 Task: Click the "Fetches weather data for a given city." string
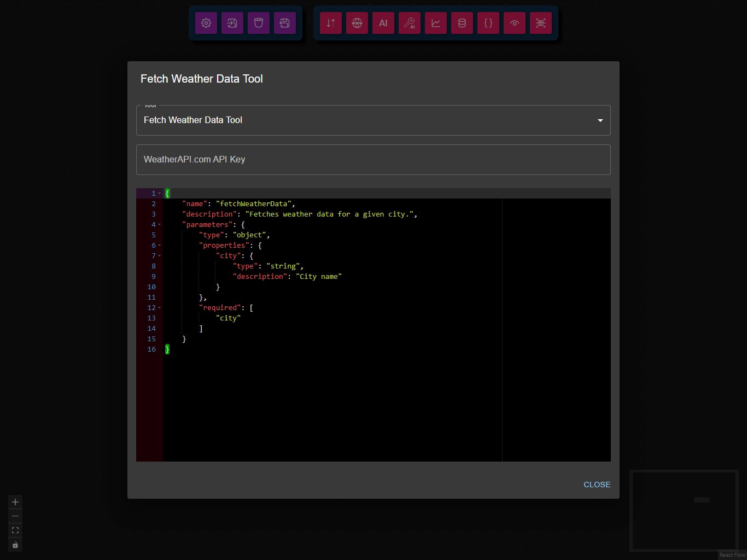(329, 214)
